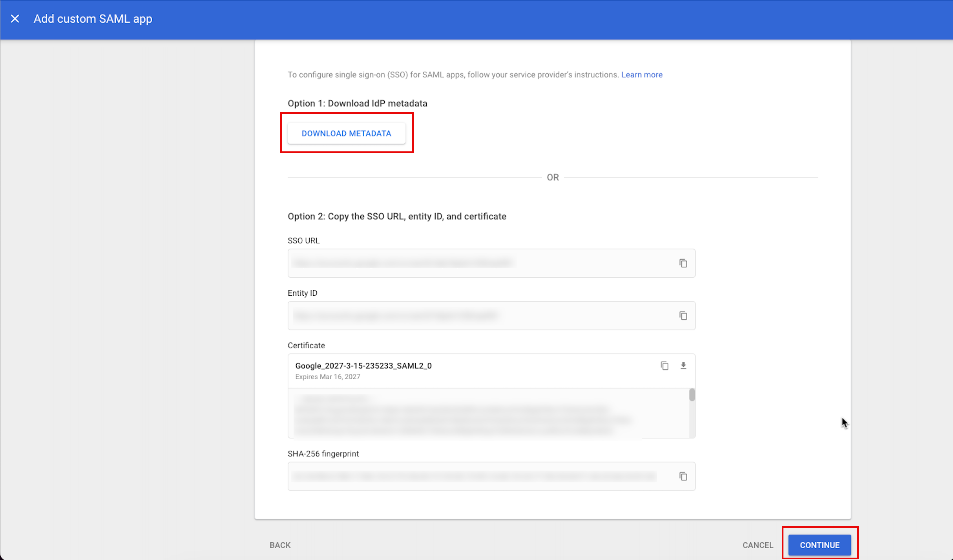Copy the certificate contents
The width and height of the screenshot is (953, 560).
point(664,365)
